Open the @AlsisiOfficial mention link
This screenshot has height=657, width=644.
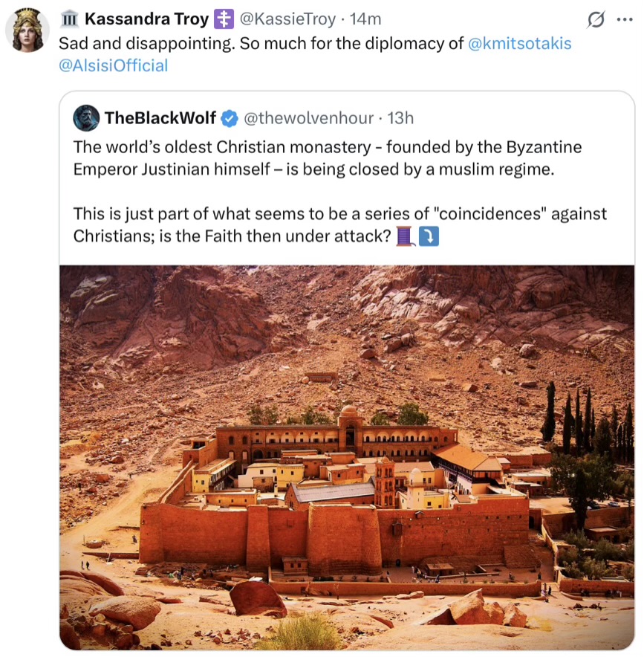point(114,66)
